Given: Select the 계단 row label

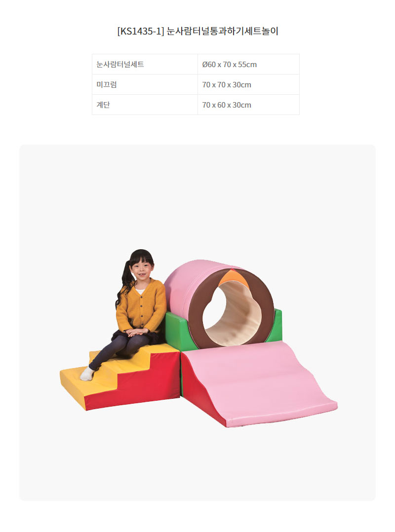Looking at the screenshot, I should pyautogui.click(x=145, y=105).
